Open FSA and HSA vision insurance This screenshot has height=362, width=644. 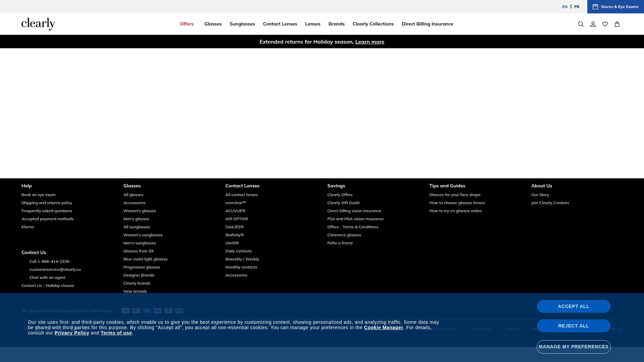pyautogui.click(x=356, y=219)
